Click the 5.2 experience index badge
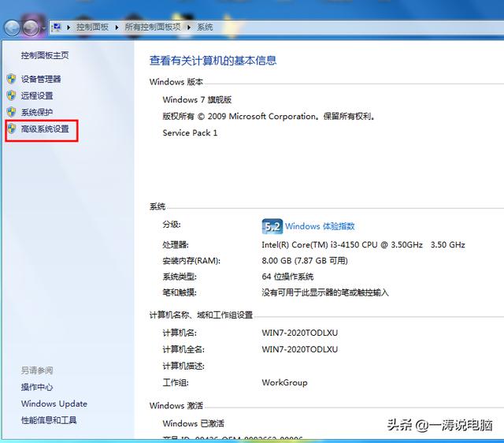The image size is (504, 443). click(x=272, y=226)
